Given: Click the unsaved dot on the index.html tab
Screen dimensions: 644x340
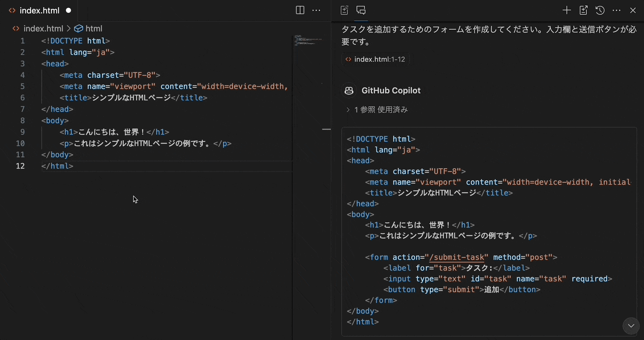Looking at the screenshot, I should tap(68, 11).
